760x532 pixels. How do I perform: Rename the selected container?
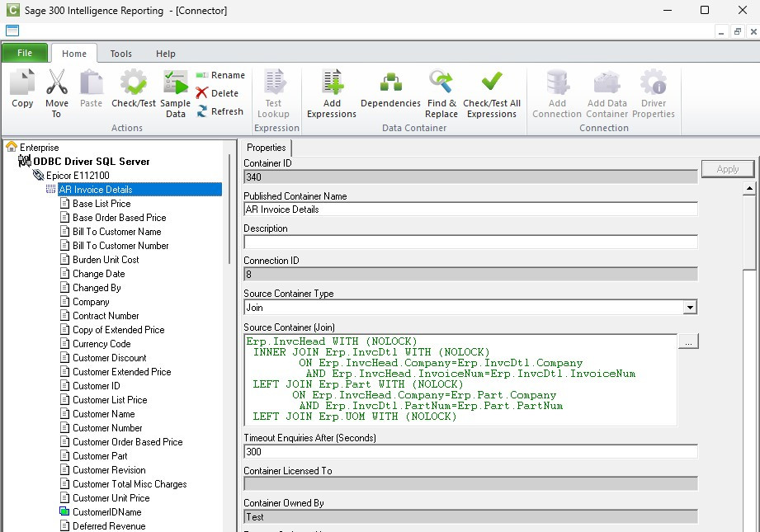220,75
